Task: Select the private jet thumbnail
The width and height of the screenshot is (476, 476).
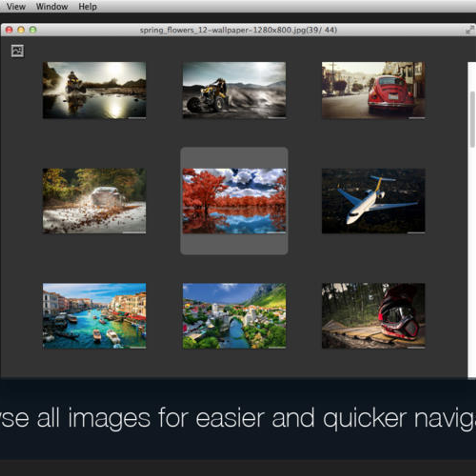Action: coord(373,201)
